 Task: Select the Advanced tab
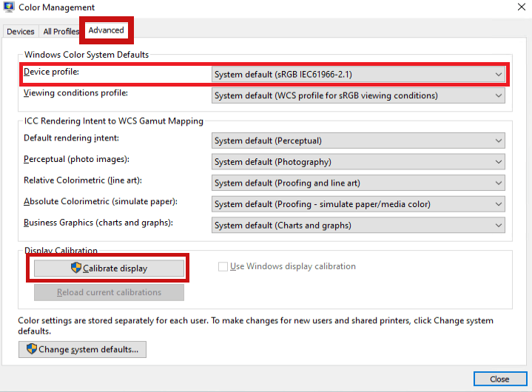106,30
